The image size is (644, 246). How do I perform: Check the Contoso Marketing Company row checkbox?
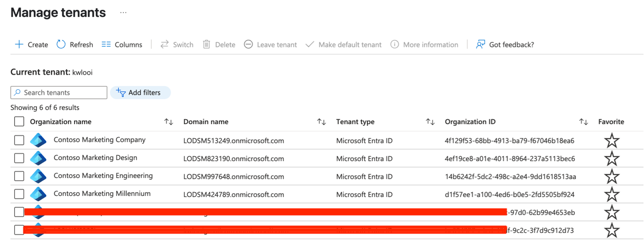[19, 140]
